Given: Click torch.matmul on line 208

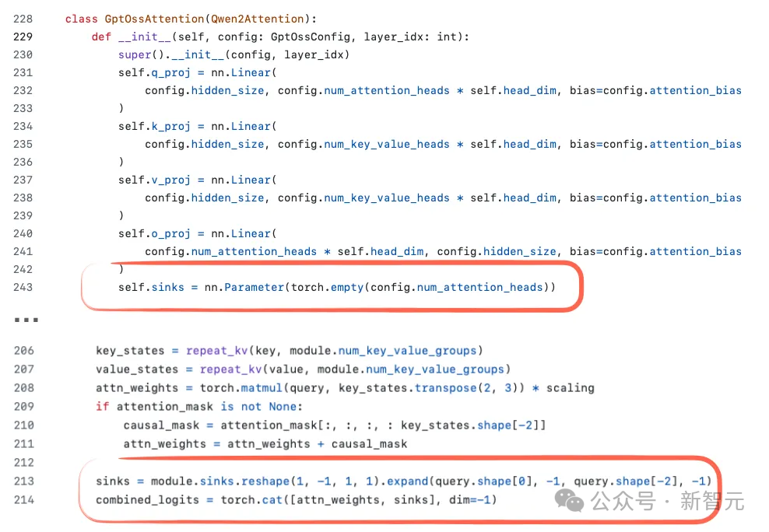Looking at the screenshot, I should [241, 388].
